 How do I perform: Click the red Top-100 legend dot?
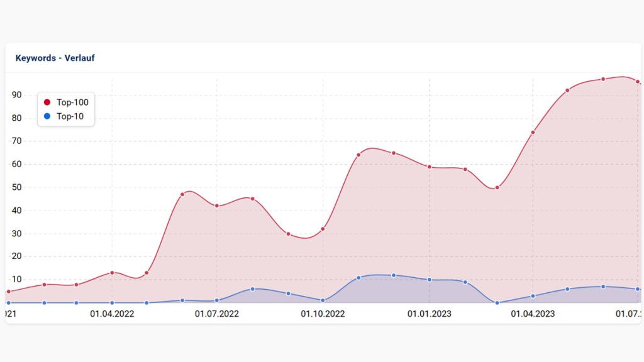coord(47,102)
